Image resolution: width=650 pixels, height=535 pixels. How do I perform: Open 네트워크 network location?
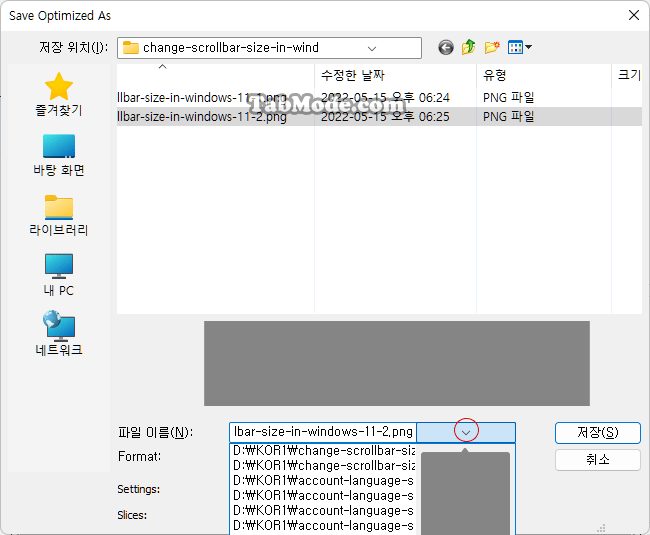click(59, 333)
